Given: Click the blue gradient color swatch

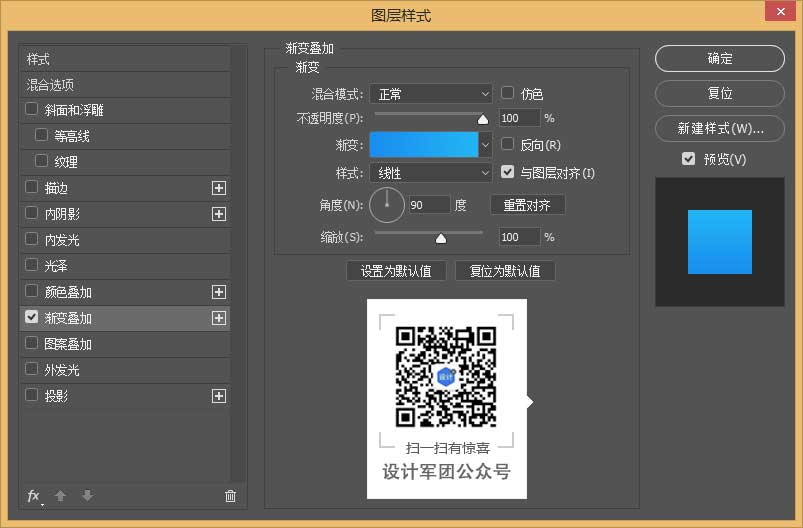Looking at the screenshot, I should [424, 145].
